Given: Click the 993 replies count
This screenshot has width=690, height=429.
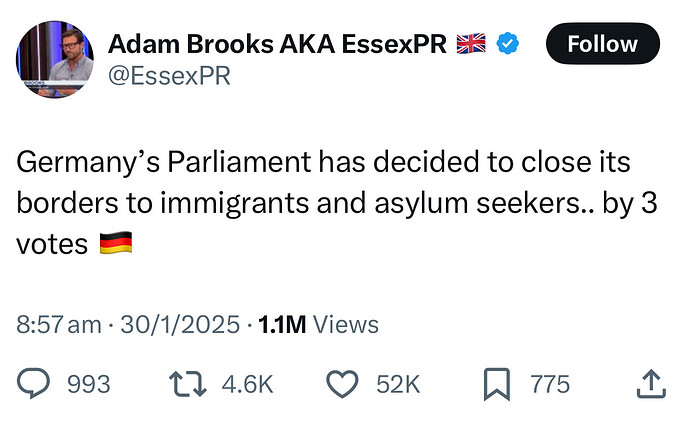Looking at the screenshot, I should pyautogui.click(x=88, y=384).
